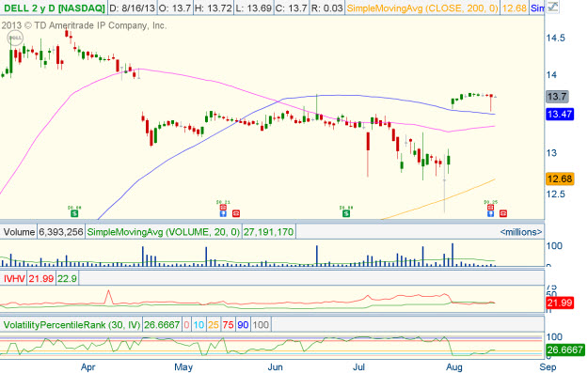Click the orange 12.68 price bubble on axis

point(560,179)
